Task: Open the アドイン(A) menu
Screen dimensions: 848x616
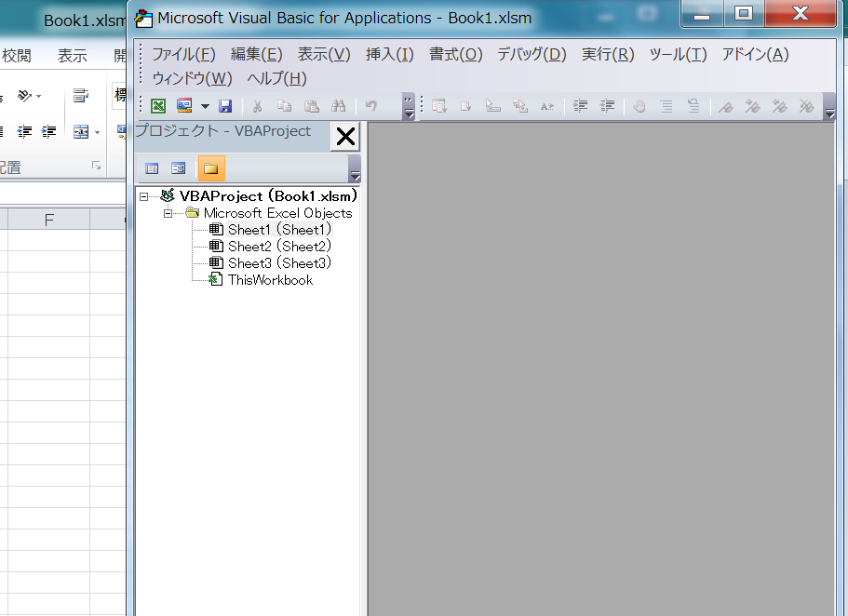Action: [755, 55]
